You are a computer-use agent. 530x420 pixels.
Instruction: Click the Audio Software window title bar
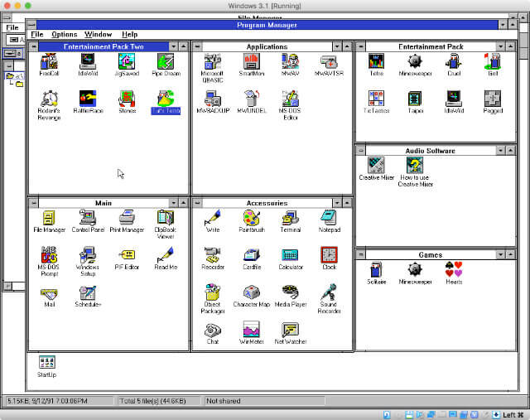click(430, 151)
